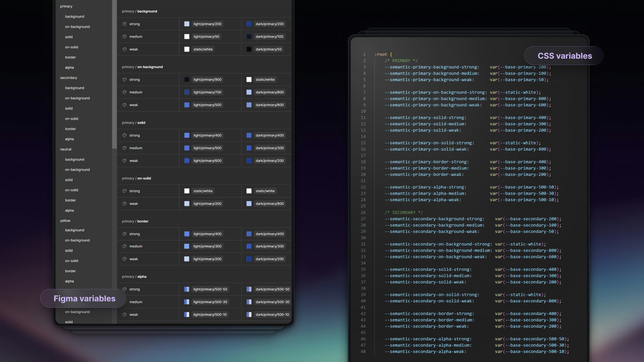Click the color icon of medium in primary / background
644x362 pixels.
pyautogui.click(x=124, y=37)
